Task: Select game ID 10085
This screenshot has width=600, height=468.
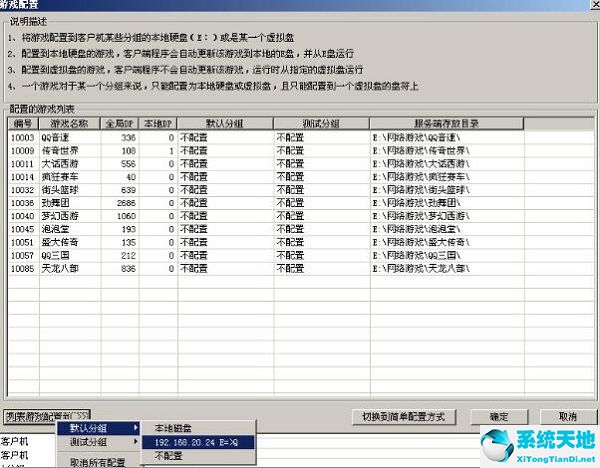Action: click(x=23, y=269)
